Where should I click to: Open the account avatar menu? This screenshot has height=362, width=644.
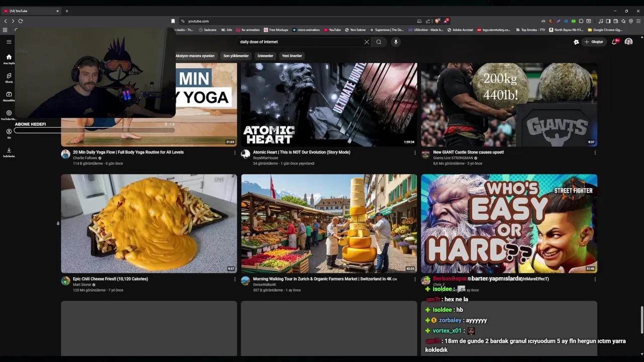click(x=628, y=42)
